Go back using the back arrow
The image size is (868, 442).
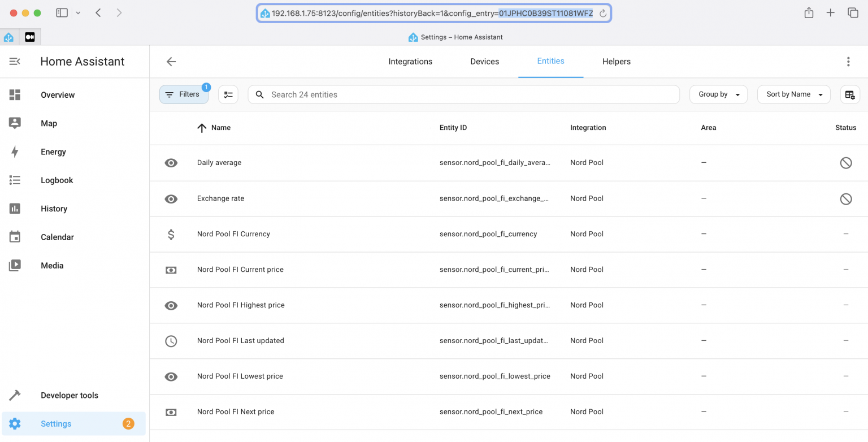(x=171, y=62)
